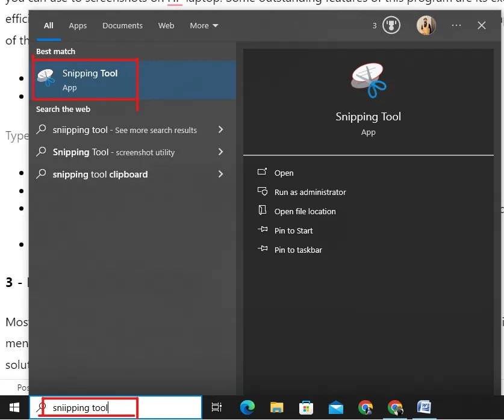The image size is (504, 420).
Task: Click magnifier icon beside 'sniipping tool' result
Action: coord(41,129)
